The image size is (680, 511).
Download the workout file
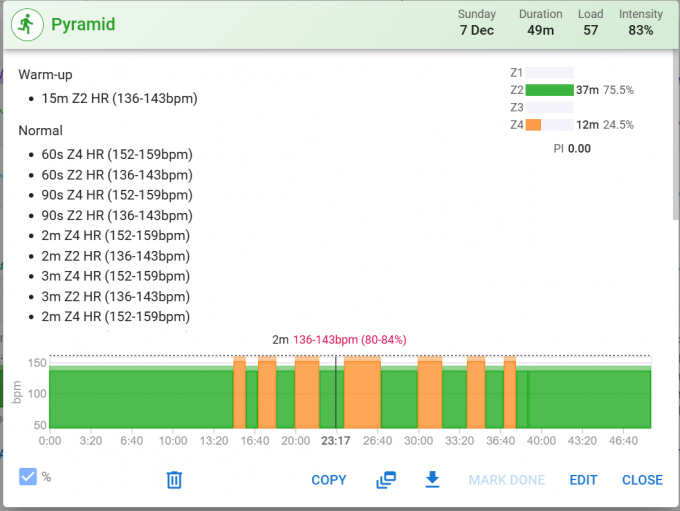coord(432,480)
